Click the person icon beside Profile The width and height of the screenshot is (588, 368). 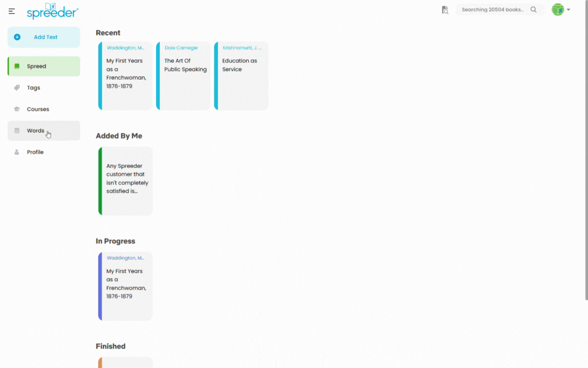coord(17,152)
